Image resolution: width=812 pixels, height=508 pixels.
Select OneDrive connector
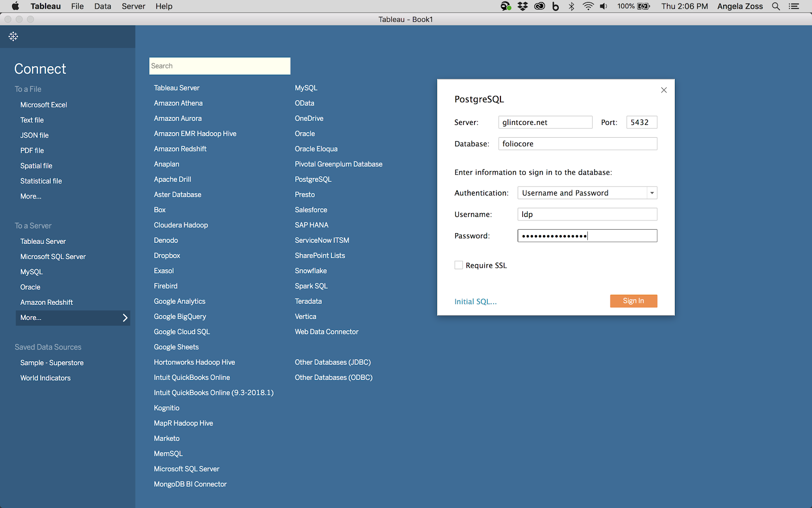[x=309, y=118]
